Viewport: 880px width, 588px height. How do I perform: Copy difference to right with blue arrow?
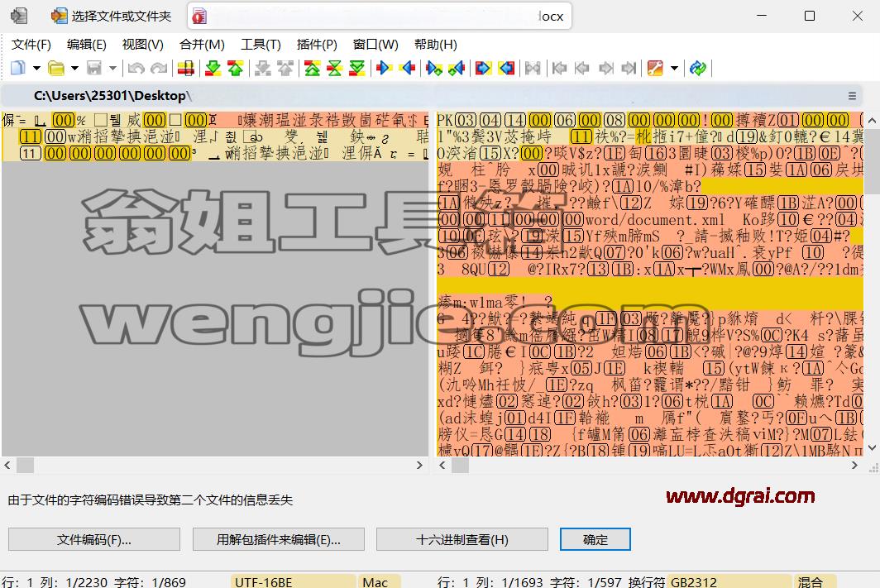384,68
